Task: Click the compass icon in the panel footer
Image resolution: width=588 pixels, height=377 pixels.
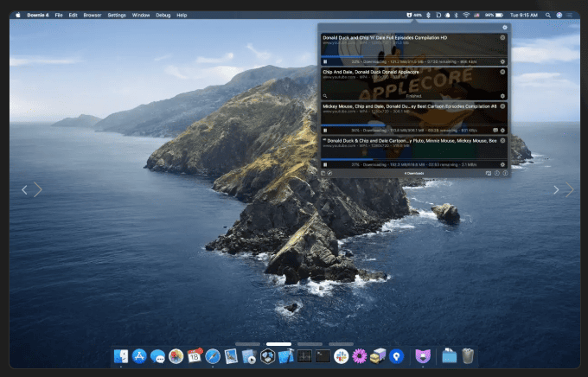Action: point(329,173)
